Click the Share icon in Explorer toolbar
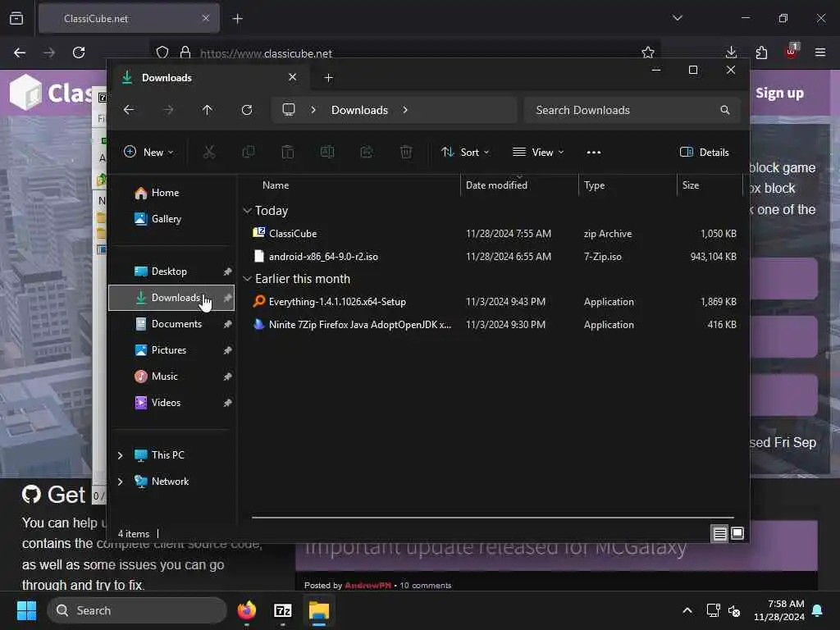Viewport: 840px width, 630px height. point(367,152)
